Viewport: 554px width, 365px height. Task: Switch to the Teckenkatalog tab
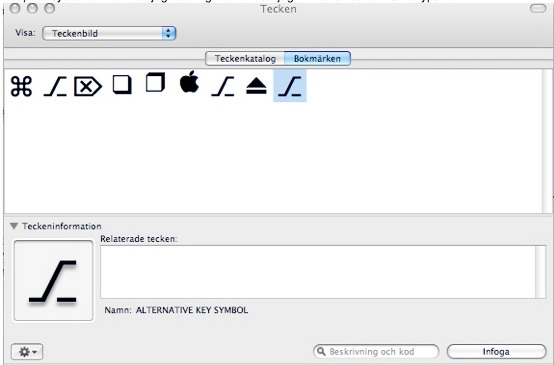pyautogui.click(x=245, y=58)
